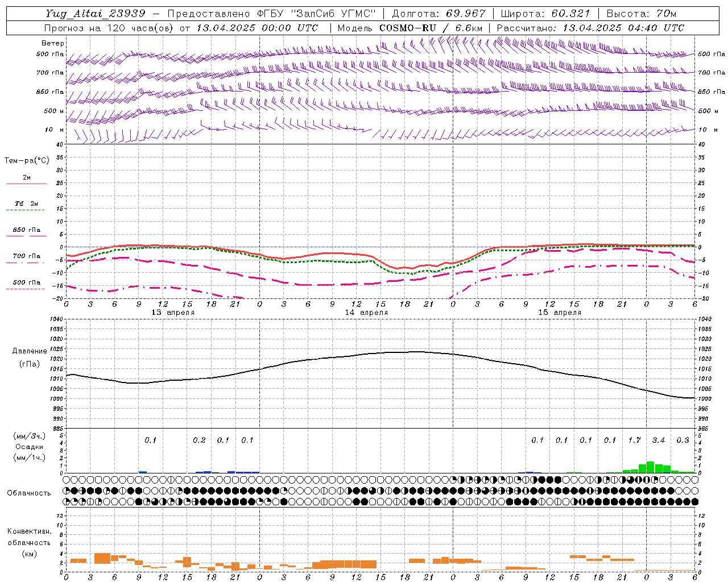Click the Облачность row label

(x=29, y=493)
